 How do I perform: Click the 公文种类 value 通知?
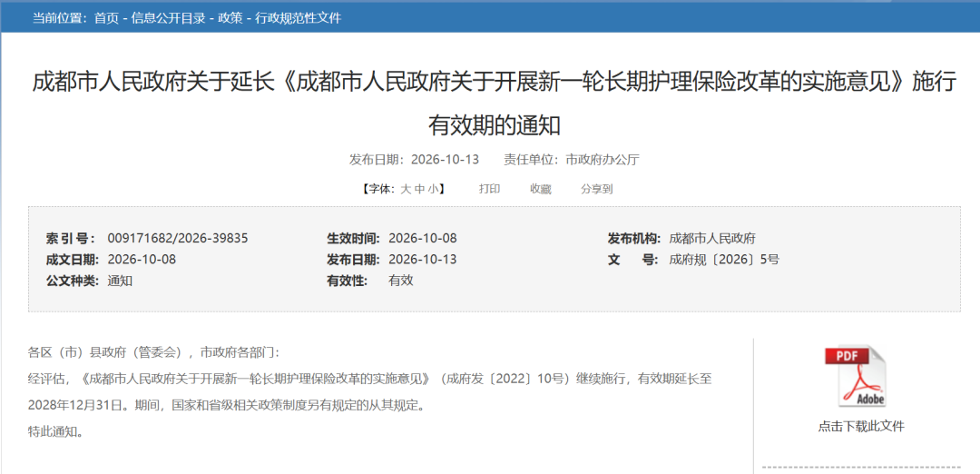120,281
